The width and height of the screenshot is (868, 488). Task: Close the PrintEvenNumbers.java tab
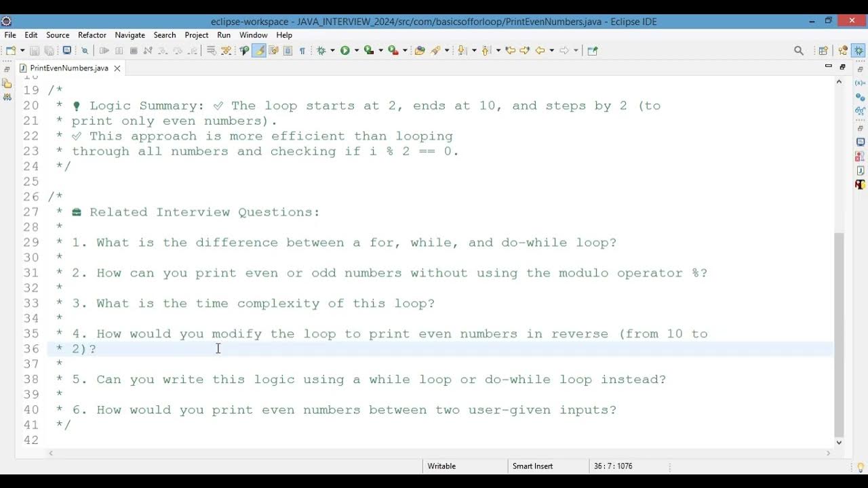click(117, 68)
